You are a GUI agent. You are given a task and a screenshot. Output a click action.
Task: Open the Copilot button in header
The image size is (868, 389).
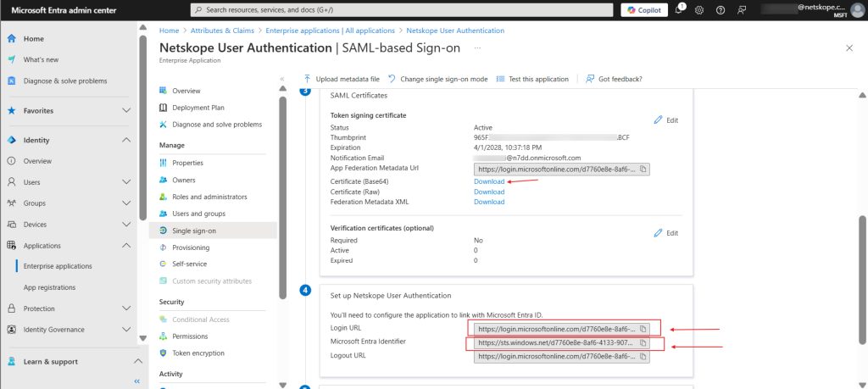[x=644, y=10]
